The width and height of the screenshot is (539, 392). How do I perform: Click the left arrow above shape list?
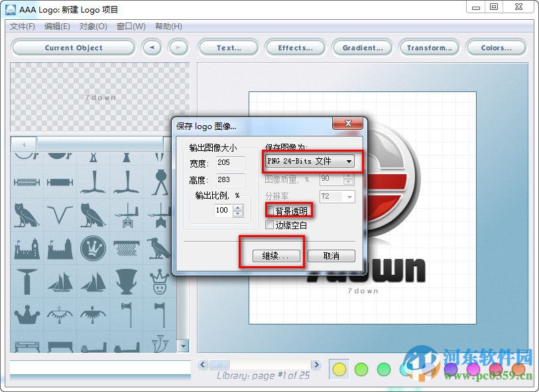coord(24,144)
